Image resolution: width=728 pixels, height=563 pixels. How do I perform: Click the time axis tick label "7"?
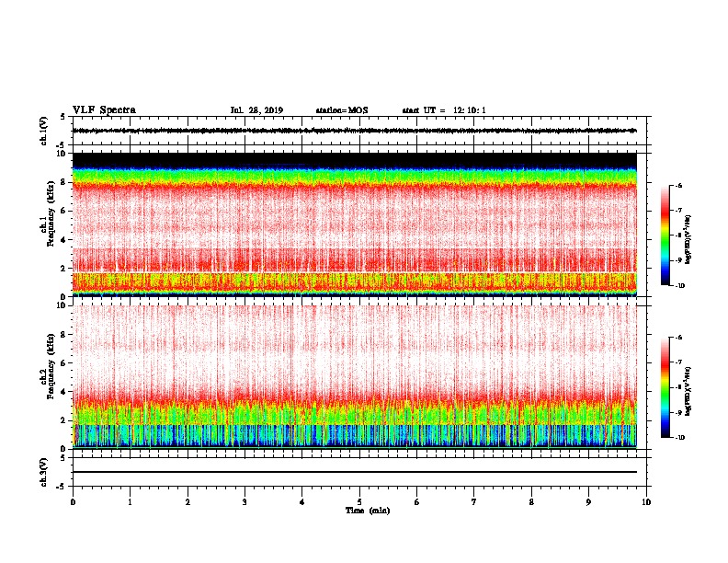pos(474,502)
